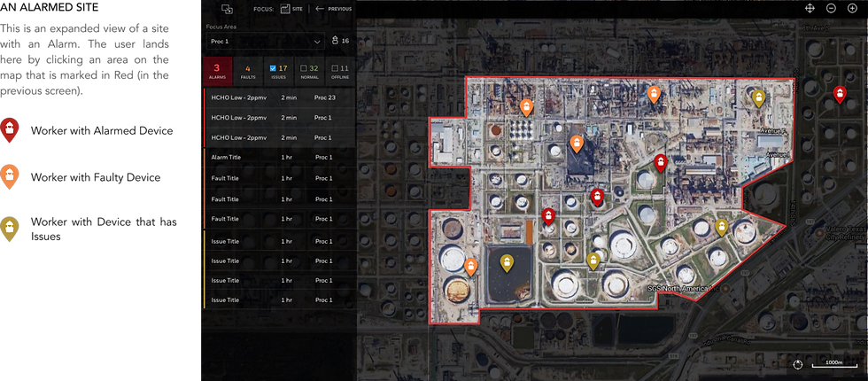The height and width of the screenshot is (381, 868).
Task: Select the 3 Alarms tab
Action: point(217,71)
